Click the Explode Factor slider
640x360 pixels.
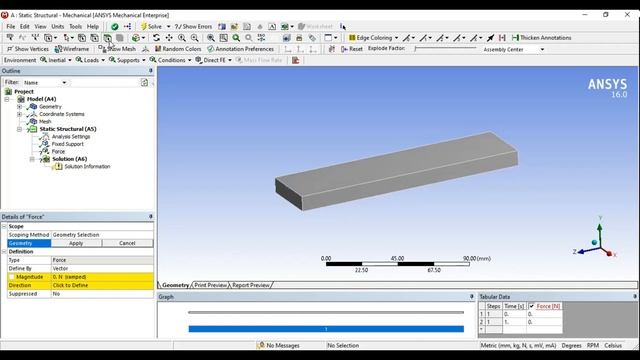tap(445, 49)
